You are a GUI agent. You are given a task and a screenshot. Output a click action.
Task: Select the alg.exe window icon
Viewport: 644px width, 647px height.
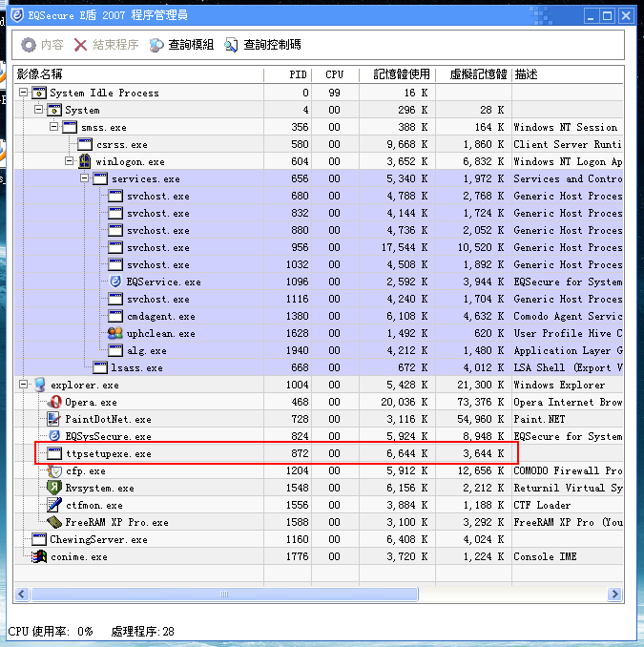point(115,350)
